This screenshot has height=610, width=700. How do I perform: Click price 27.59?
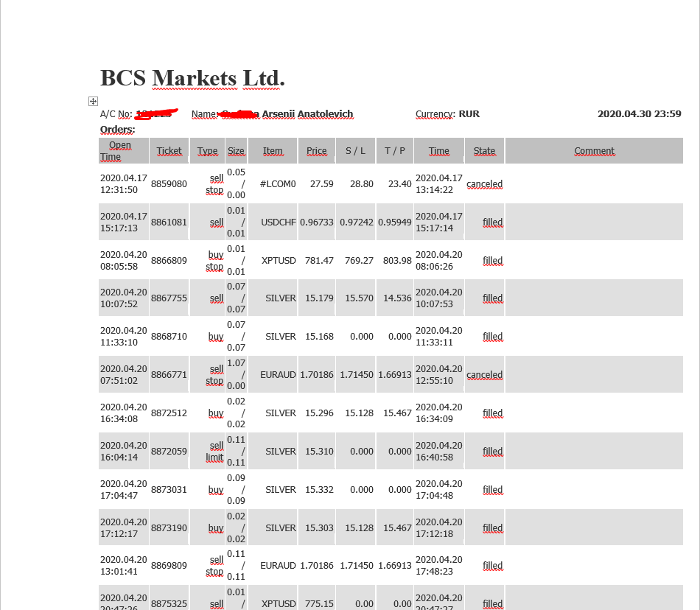point(321,184)
